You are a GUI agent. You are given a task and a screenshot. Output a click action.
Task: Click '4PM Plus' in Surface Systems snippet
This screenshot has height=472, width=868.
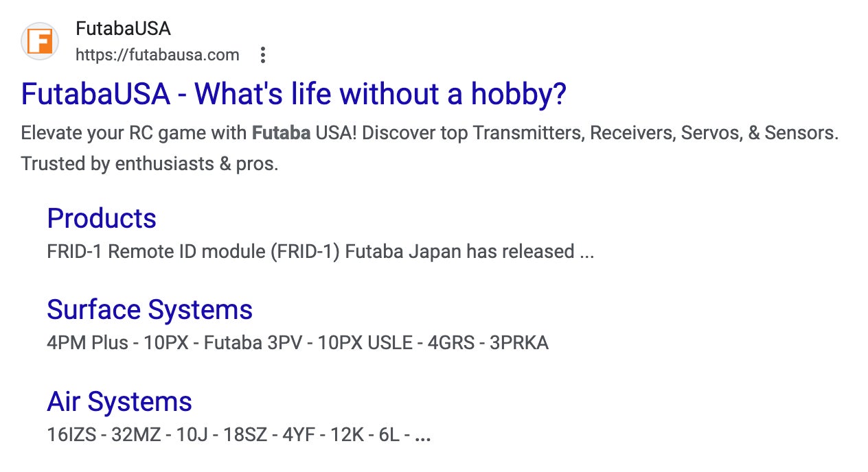click(x=87, y=343)
